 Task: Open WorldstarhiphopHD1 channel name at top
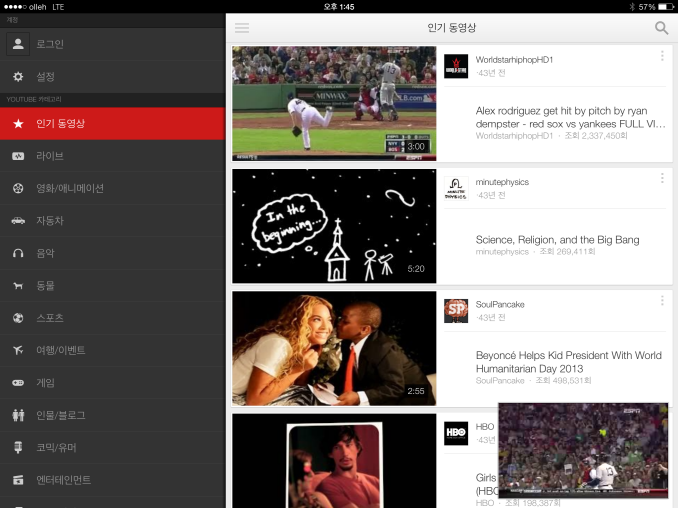(514, 60)
